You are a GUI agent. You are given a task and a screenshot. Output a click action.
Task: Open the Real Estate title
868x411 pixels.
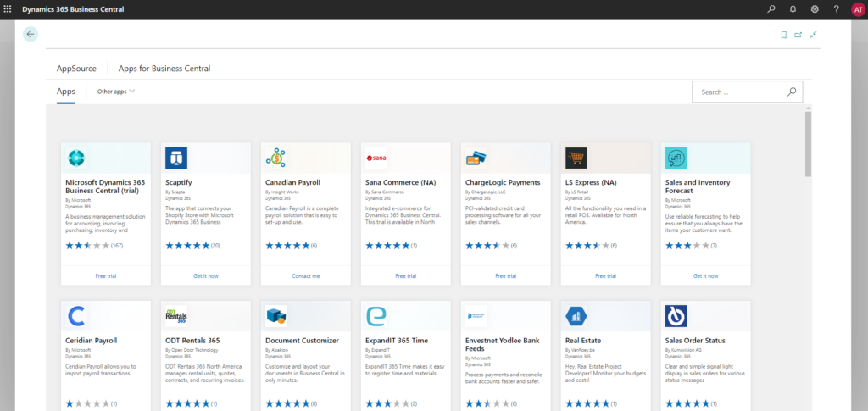pos(583,340)
